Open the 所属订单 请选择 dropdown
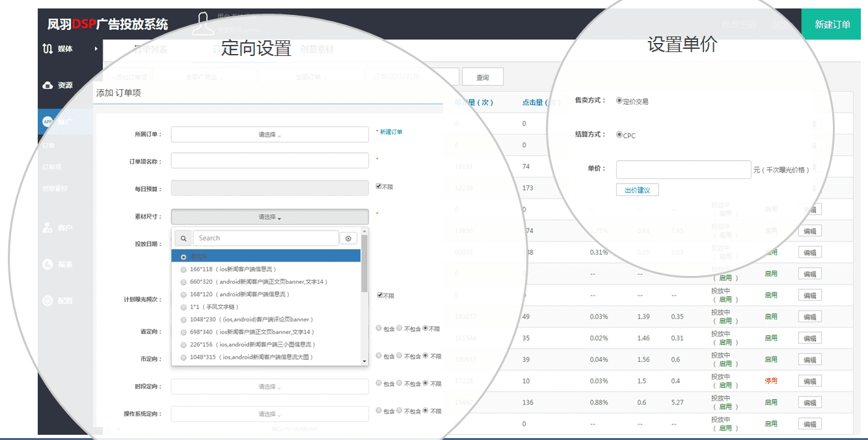The width and height of the screenshot is (868, 440). (270, 134)
